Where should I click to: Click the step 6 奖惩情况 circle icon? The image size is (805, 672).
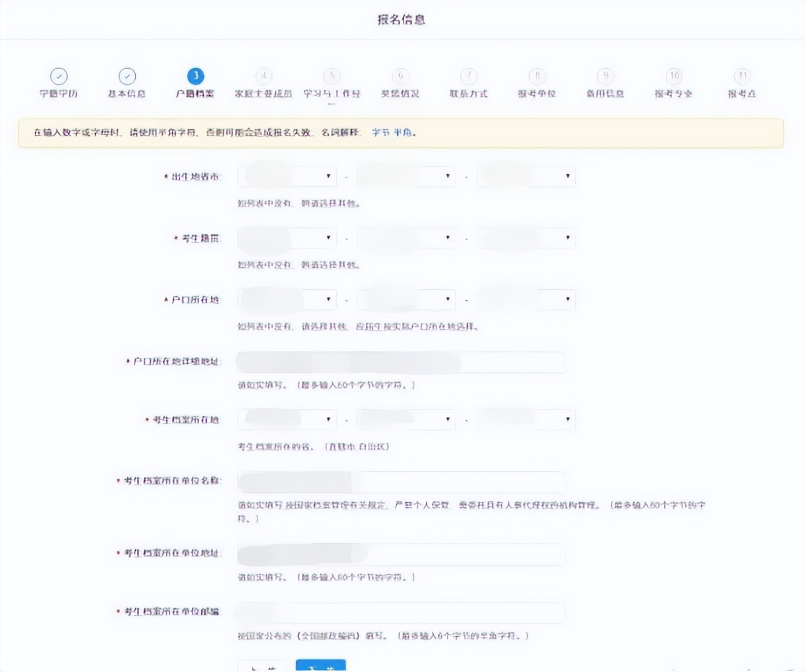[x=400, y=76]
